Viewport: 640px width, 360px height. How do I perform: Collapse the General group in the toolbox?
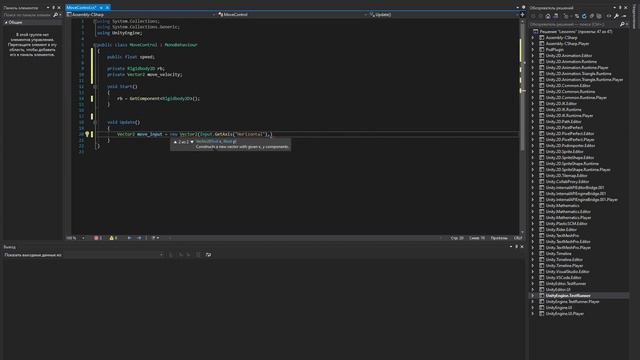coord(6,22)
